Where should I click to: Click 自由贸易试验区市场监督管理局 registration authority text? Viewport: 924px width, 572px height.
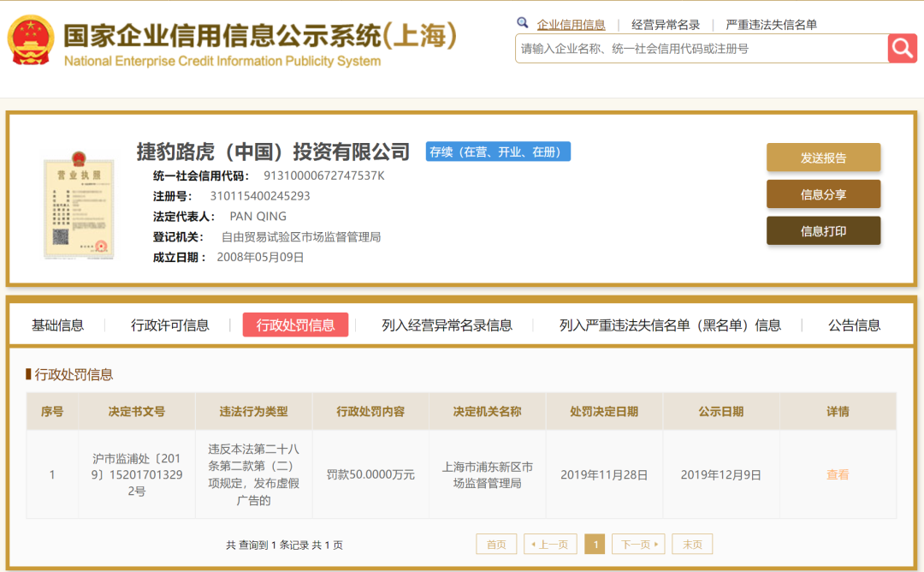(x=301, y=237)
